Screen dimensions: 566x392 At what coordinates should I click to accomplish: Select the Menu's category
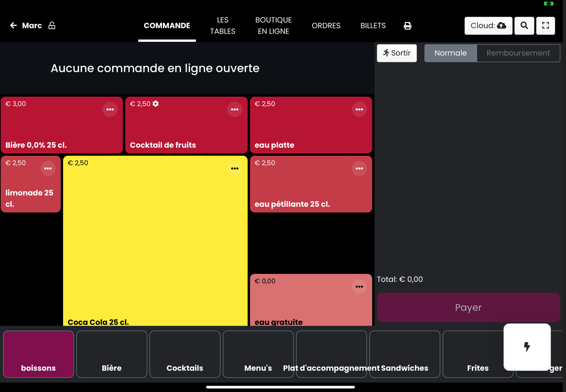[x=258, y=354]
